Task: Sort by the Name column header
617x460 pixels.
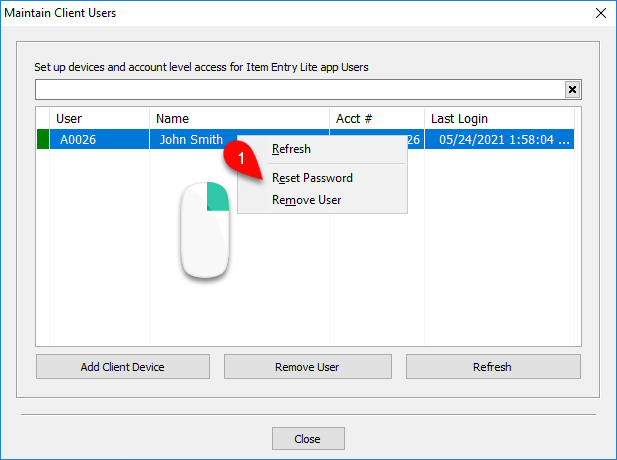Action: 239,118
